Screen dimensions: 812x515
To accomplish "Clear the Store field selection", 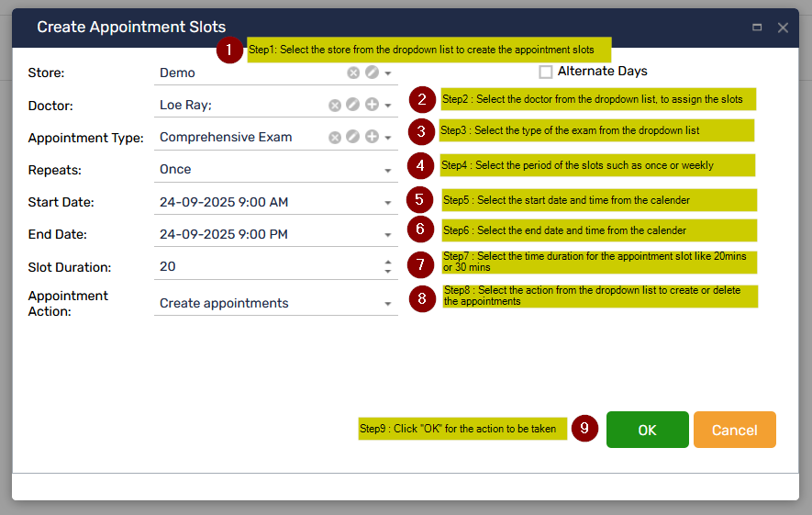I will pos(353,73).
